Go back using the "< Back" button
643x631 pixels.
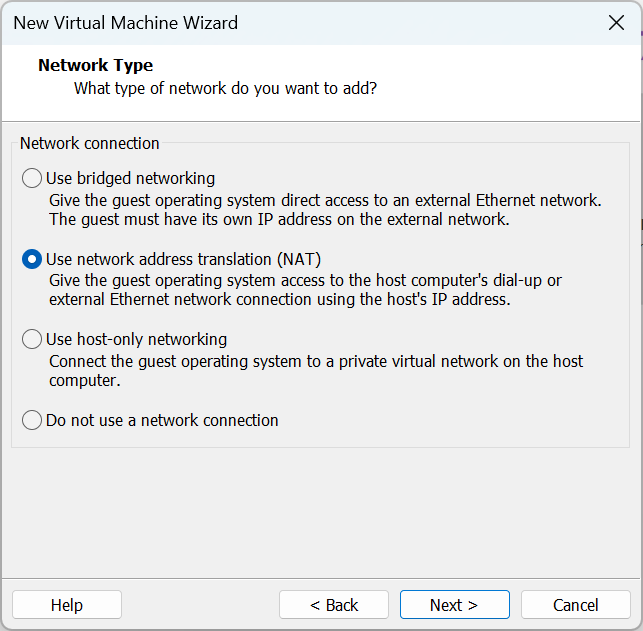click(334, 605)
